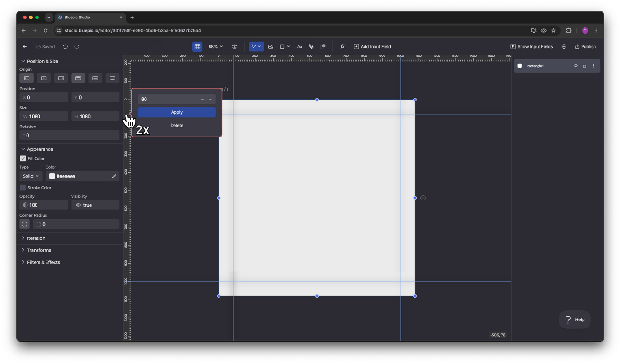The image size is (621, 364).
Task: Enable the Stroke Color checkbox
Action: click(23, 187)
